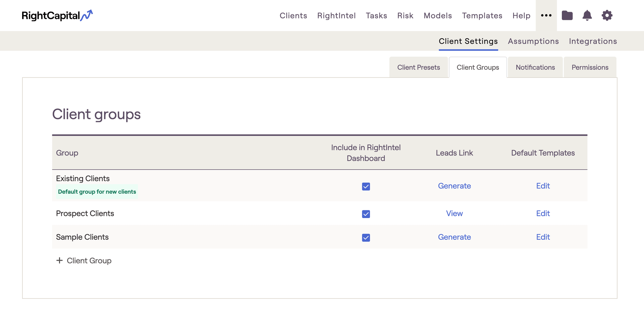Open the settings gear icon
The image size is (644, 318).
pos(607,15)
